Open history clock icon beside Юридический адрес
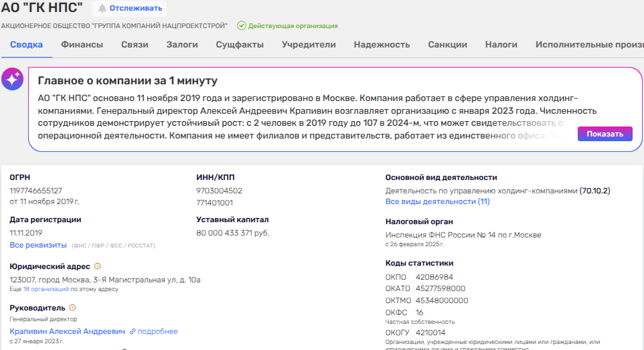Image resolution: width=644 pixels, height=350 pixels. (x=98, y=266)
